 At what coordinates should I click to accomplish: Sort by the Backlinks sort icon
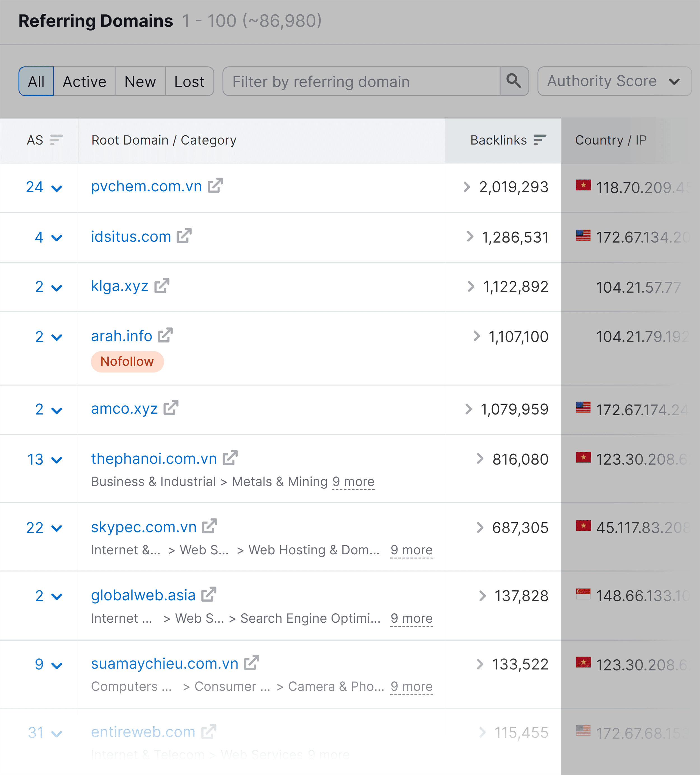pyautogui.click(x=540, y=140)
